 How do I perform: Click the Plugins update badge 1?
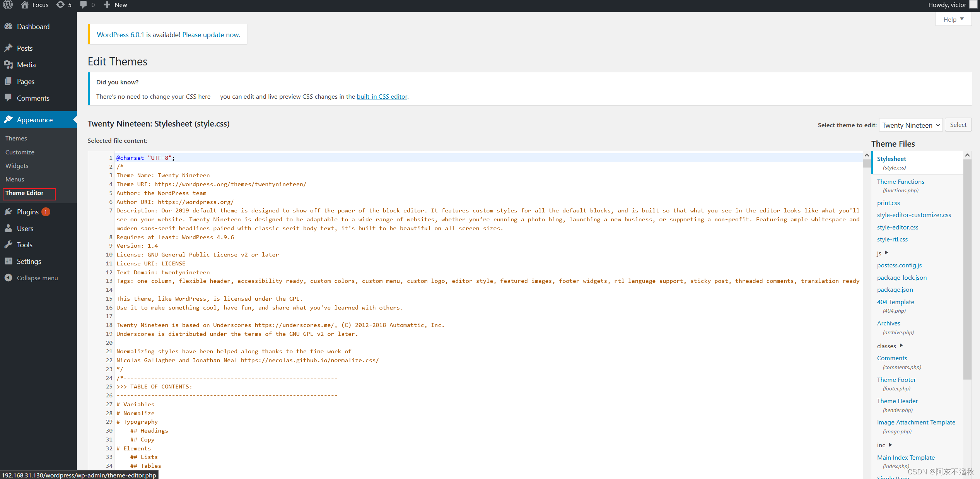point(46,212)
